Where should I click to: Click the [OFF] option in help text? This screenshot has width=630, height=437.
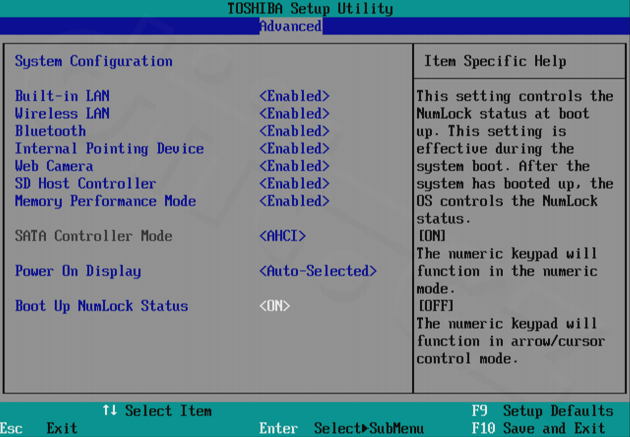click(x=436, y=306)
